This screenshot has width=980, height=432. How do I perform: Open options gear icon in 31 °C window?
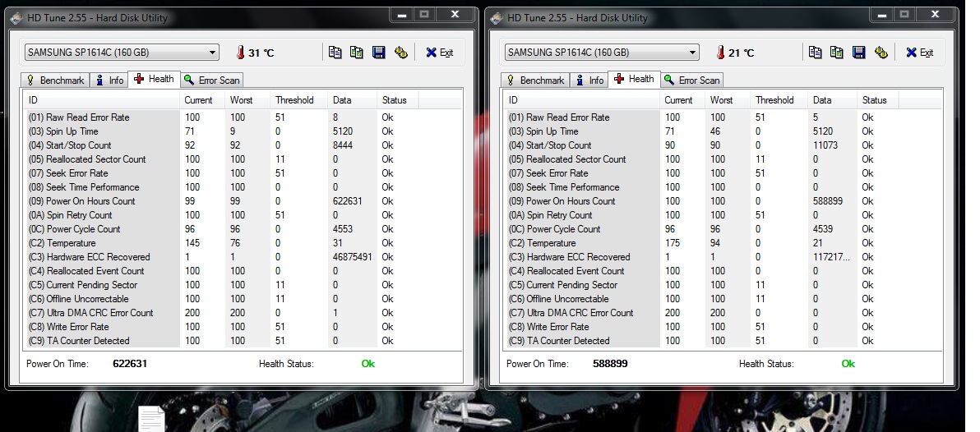coord(400,53)
